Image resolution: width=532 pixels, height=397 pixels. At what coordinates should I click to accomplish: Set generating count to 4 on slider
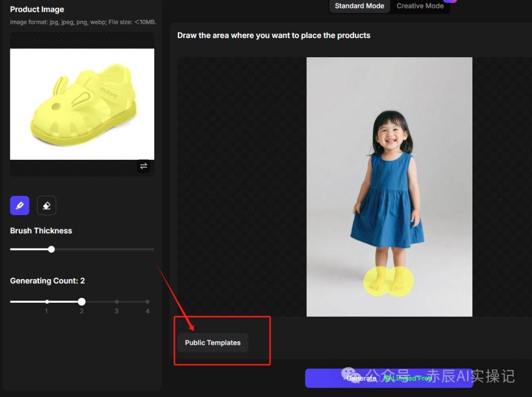click(x=147, y=301)
